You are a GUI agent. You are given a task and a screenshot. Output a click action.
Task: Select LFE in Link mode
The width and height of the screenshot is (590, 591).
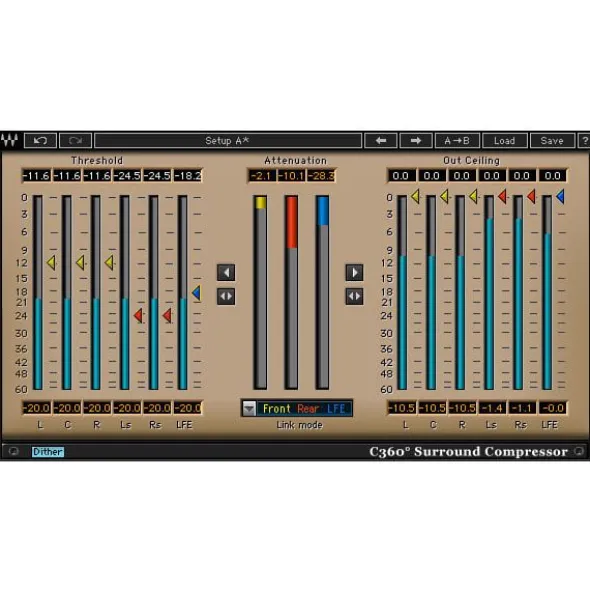point(336,409)
